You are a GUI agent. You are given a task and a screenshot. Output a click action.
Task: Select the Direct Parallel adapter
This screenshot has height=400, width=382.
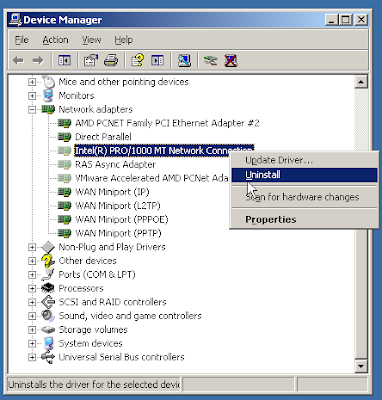[x=103, y=137]
